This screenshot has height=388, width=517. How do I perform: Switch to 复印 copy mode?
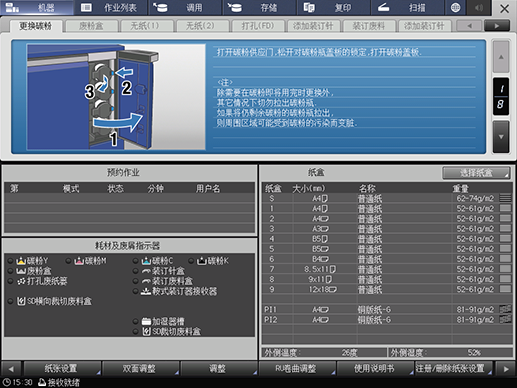pos(333,8)
